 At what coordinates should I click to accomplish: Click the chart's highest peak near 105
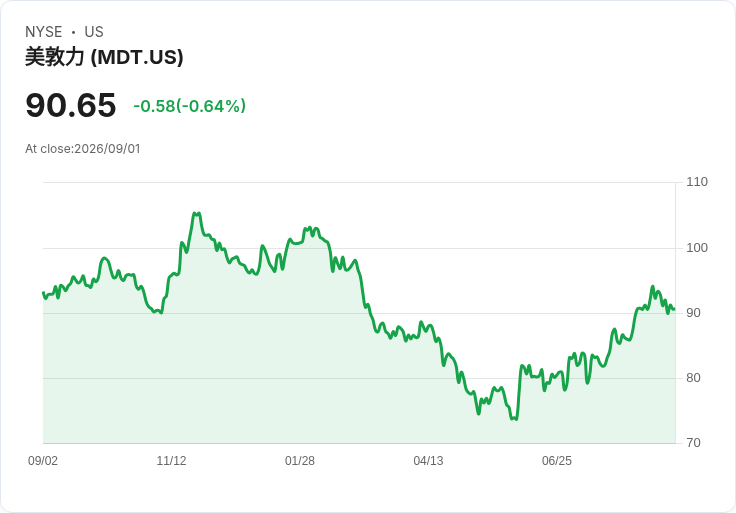point(196,214)
